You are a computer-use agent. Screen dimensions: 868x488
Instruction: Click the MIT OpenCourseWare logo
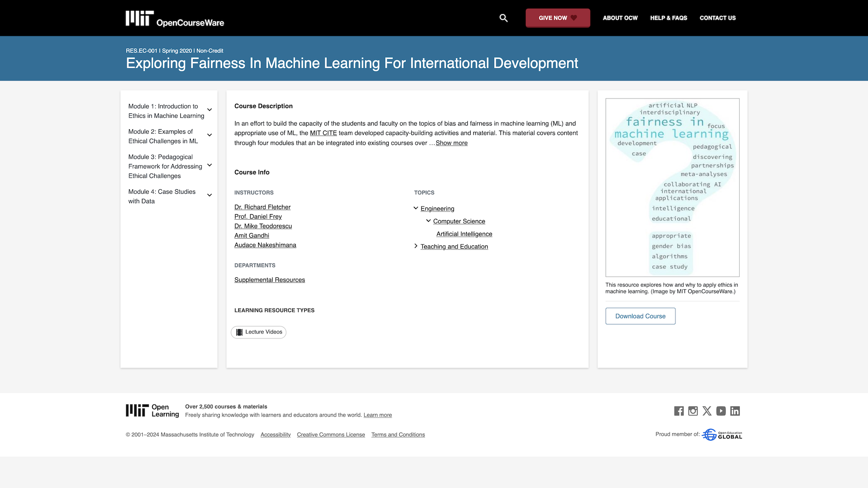pyautogui.click(x=175, y=19)
